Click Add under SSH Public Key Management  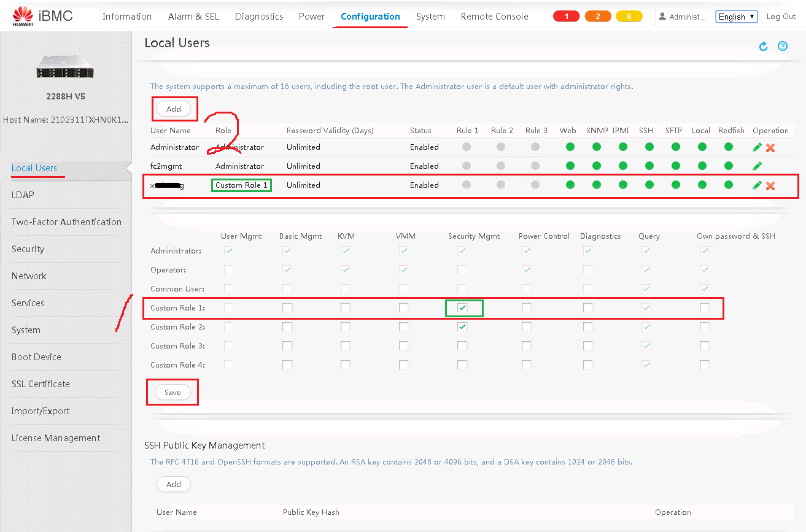pos(174,484)
